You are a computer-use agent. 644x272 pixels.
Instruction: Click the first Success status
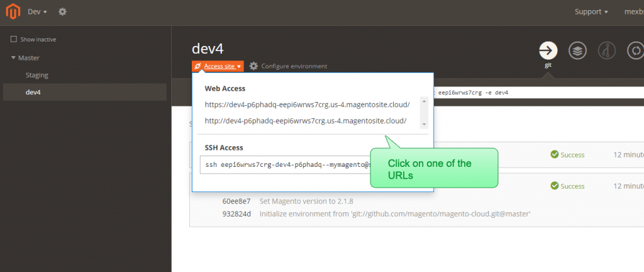[568, 155]
